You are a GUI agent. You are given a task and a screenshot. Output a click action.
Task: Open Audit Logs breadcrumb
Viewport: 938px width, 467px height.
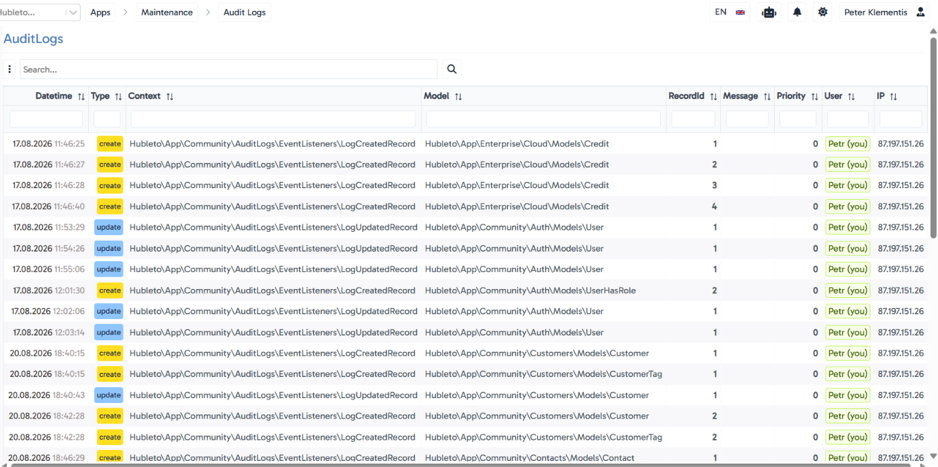245,12
